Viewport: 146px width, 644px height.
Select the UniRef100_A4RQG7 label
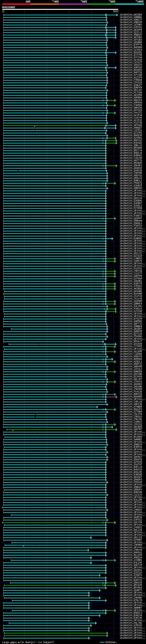[x=131, y=128]
